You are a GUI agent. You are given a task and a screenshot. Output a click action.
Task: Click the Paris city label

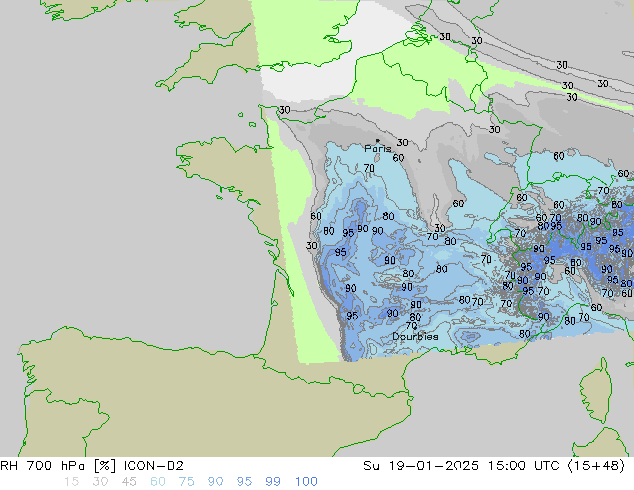[378, 149]
